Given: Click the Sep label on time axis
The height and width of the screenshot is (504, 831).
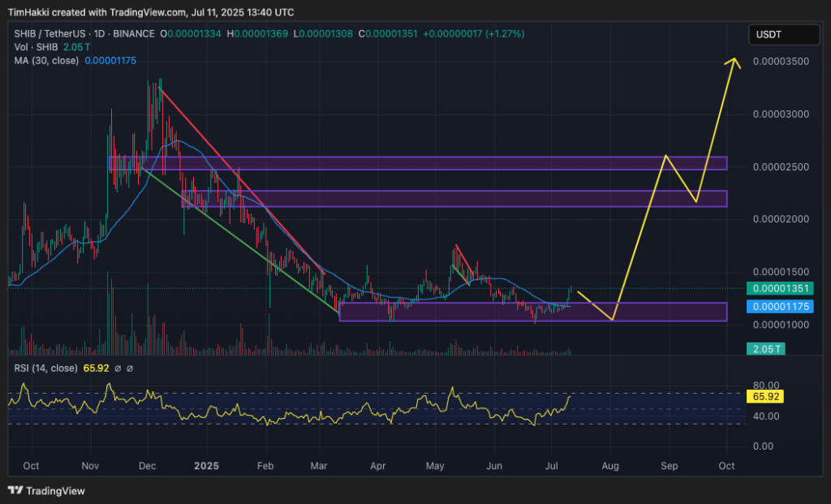Looking at the screenshot, I should pyautogui.click(x=669, y=466).
